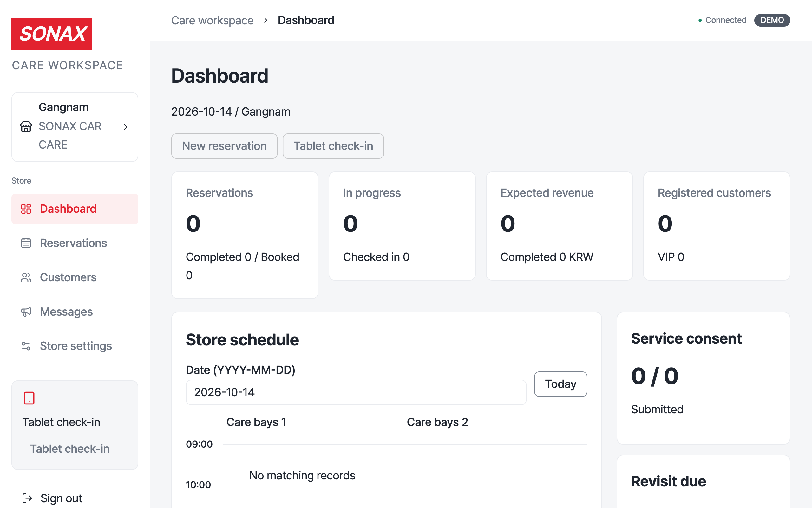Go to Messages in the sidebar
812x508 pixels.
point(75,311)
